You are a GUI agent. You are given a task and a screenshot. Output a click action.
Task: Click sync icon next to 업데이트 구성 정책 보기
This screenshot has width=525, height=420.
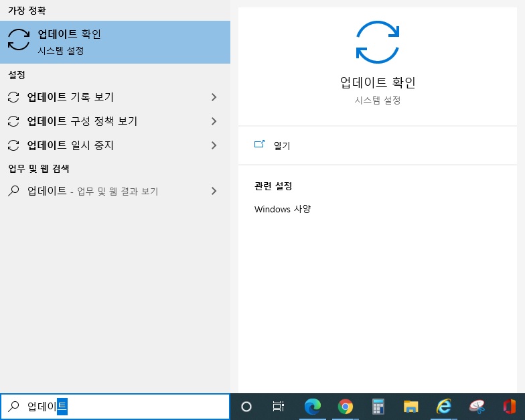click(x=13, y=121)
